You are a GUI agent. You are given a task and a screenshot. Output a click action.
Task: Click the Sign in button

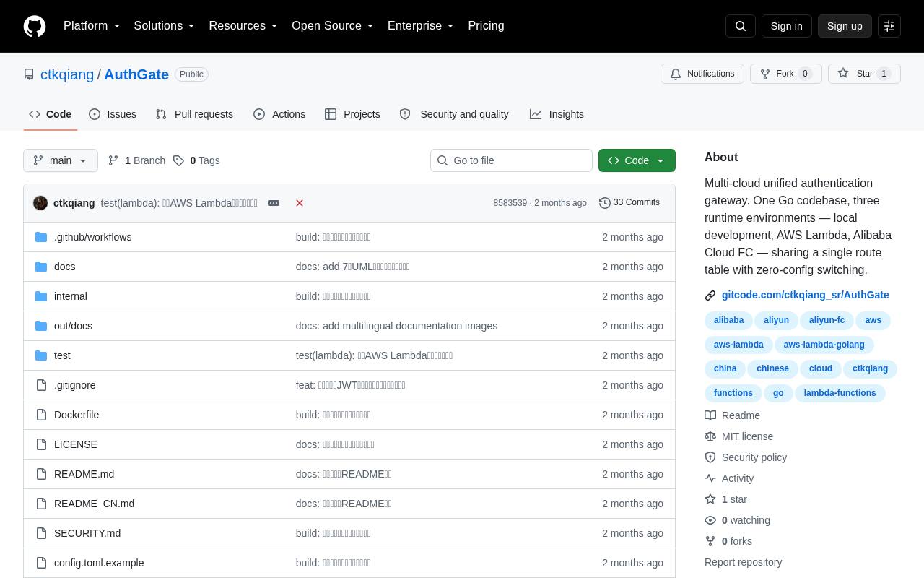click(x=786, y=26)
